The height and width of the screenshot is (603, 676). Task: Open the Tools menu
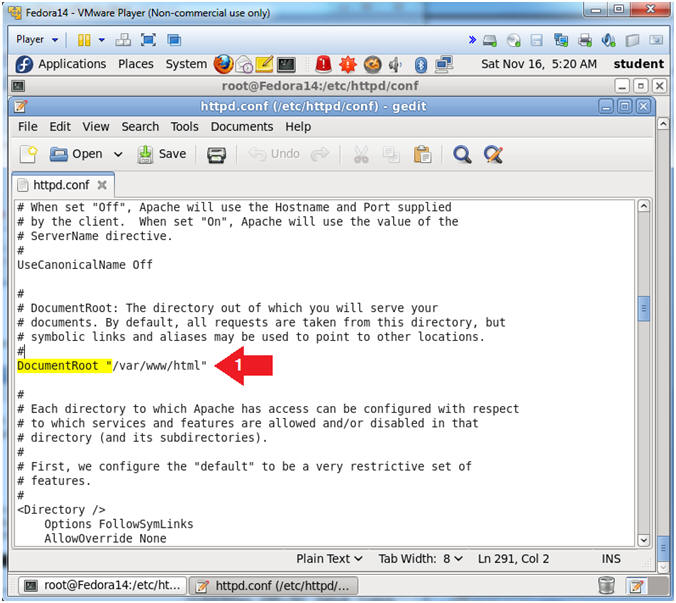click(185, 127)
